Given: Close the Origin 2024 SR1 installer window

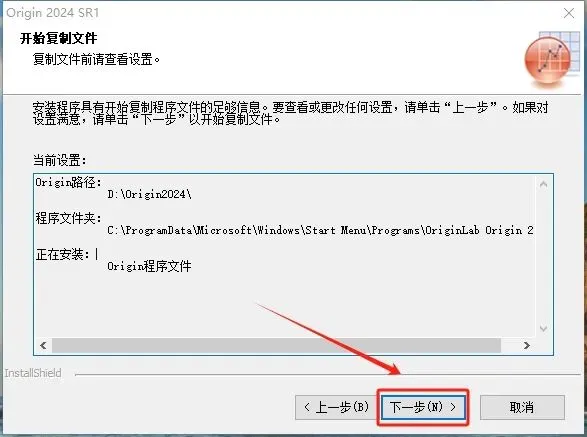Looking at the screenshot, I should [569, 13].
